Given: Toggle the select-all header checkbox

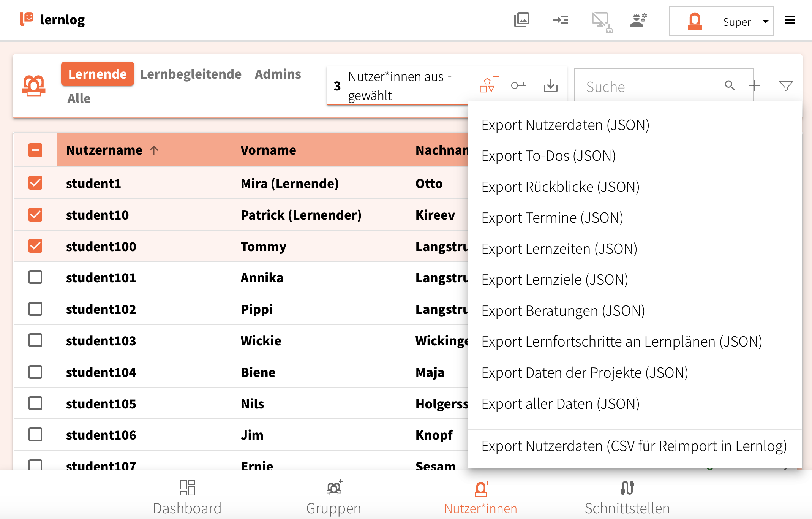Looking at the screenshot, I should click(x=35, y=150).
